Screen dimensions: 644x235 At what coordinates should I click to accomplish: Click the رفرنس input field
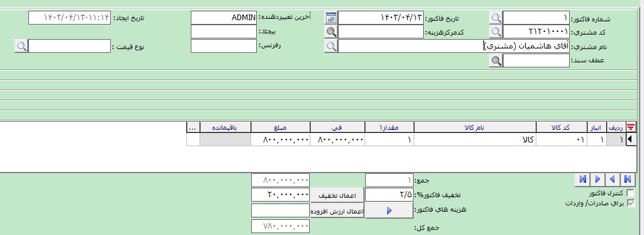tap(224, 46)
